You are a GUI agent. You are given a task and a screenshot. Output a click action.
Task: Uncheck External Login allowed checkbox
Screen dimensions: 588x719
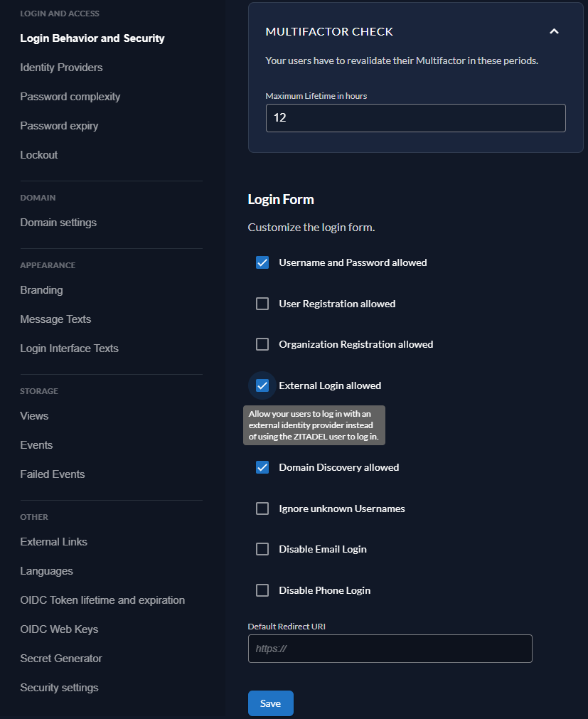click(x=262, y=385)
